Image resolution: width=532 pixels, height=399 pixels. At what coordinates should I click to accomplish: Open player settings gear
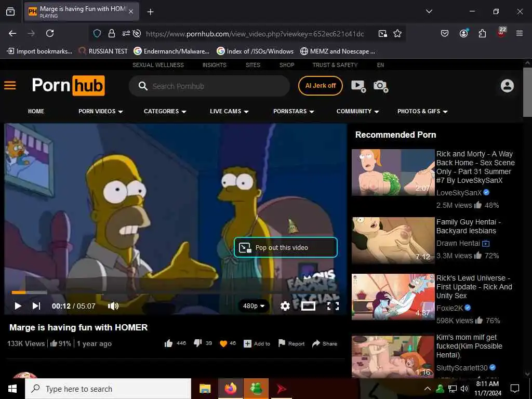285,306
